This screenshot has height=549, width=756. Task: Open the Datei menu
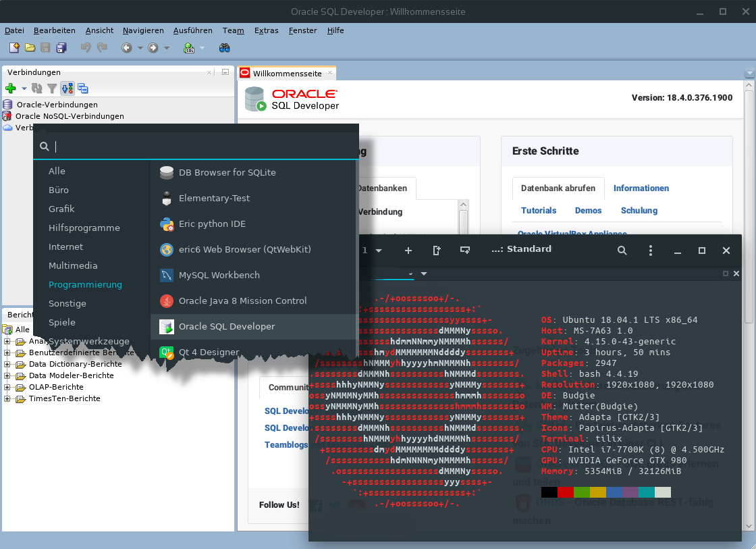[x=14, y=30]
